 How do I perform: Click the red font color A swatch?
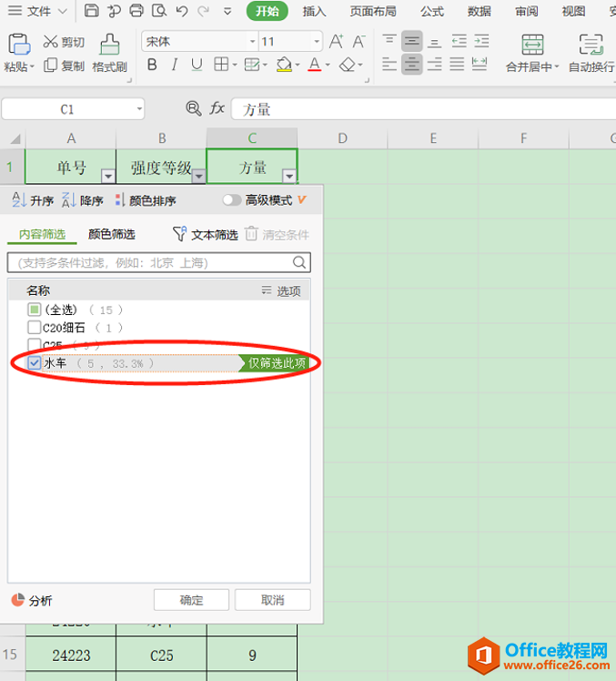tap(315, 65)
